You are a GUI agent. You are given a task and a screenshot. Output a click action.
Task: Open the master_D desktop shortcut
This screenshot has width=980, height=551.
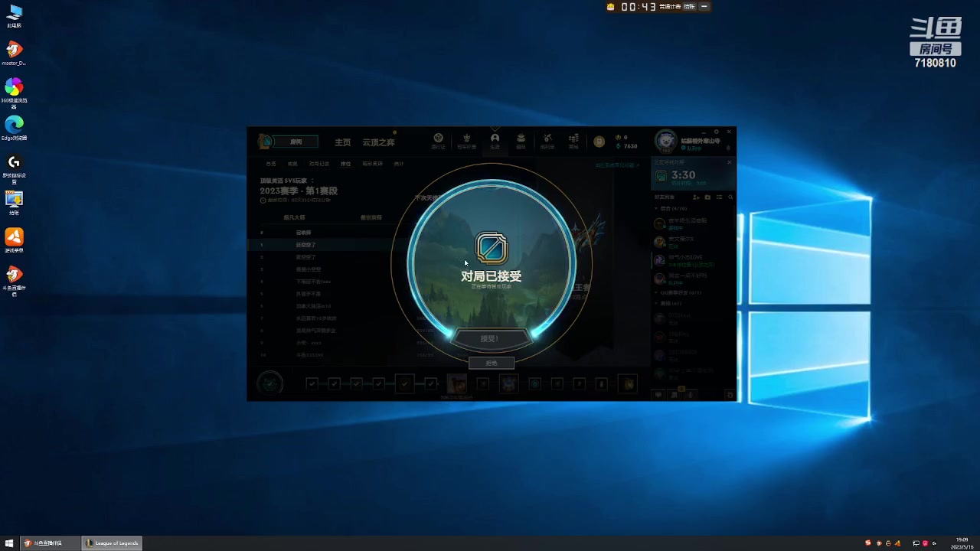coord(14,54)
